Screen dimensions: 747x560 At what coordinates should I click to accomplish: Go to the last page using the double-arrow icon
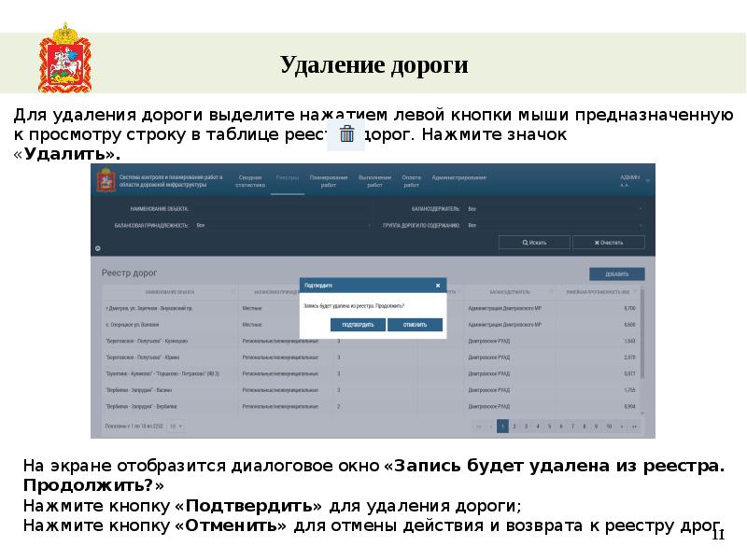click(x=634, y=426)
